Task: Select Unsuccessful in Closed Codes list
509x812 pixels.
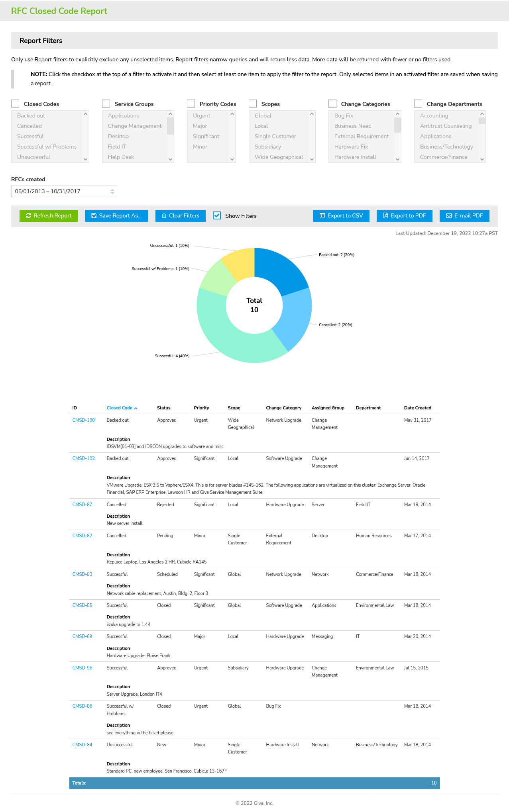Action: [34, 157]
